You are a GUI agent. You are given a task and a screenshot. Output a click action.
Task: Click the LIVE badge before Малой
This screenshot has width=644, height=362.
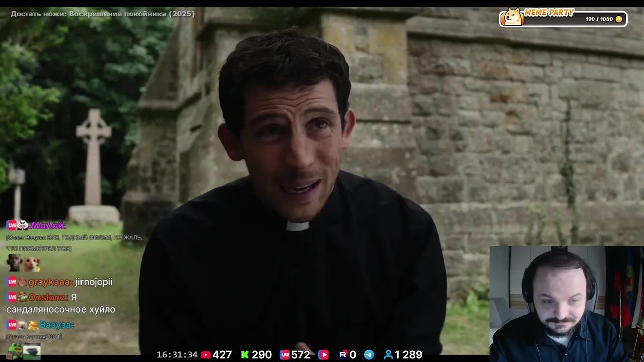click(x=12, y=225)
